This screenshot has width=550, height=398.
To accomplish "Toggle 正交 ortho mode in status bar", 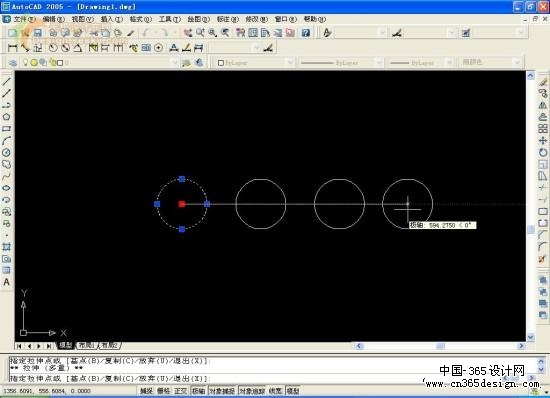I will tap(180, 391).
